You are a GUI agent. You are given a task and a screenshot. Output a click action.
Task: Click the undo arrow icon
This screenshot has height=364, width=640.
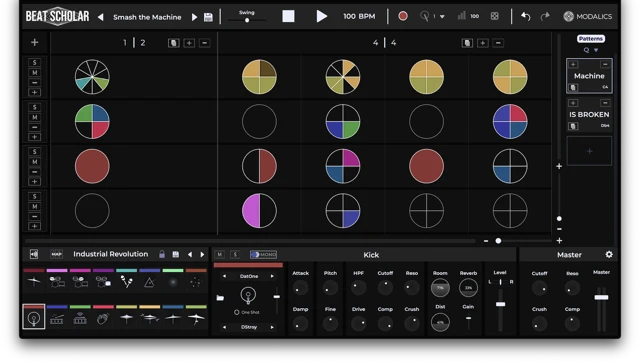[525, 16]
